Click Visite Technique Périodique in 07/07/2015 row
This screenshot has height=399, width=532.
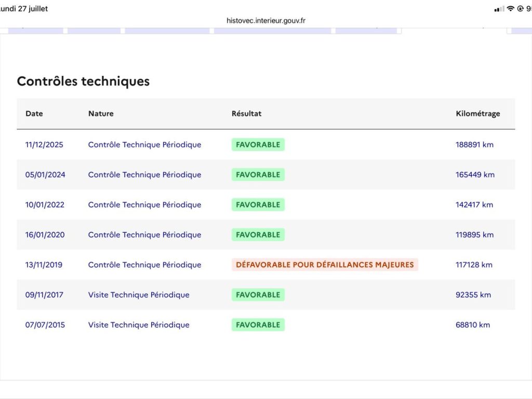coord(139,325)
